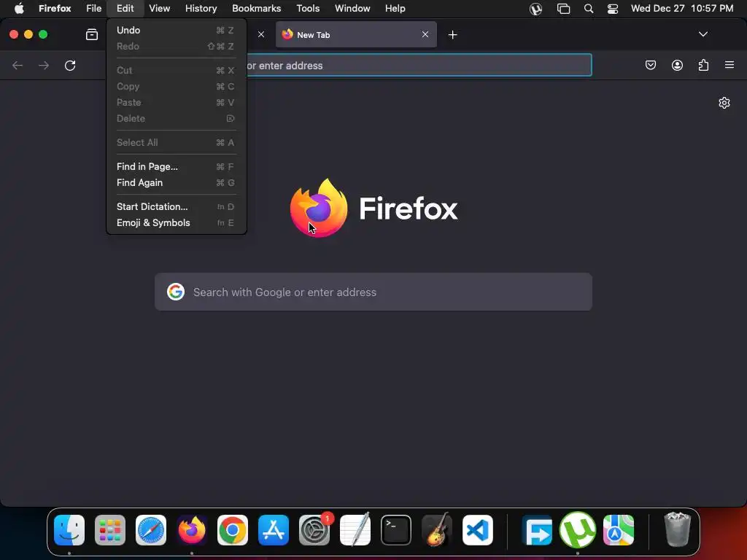The width and height of the screenshot is (747, 560).
Task: Open a new tab with plus button
Action: [452, 35]
